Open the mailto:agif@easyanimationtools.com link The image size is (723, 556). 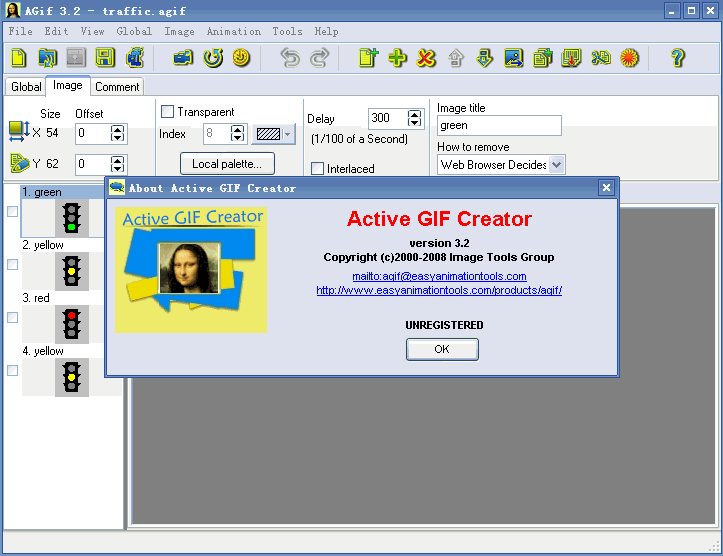[439, 276]
